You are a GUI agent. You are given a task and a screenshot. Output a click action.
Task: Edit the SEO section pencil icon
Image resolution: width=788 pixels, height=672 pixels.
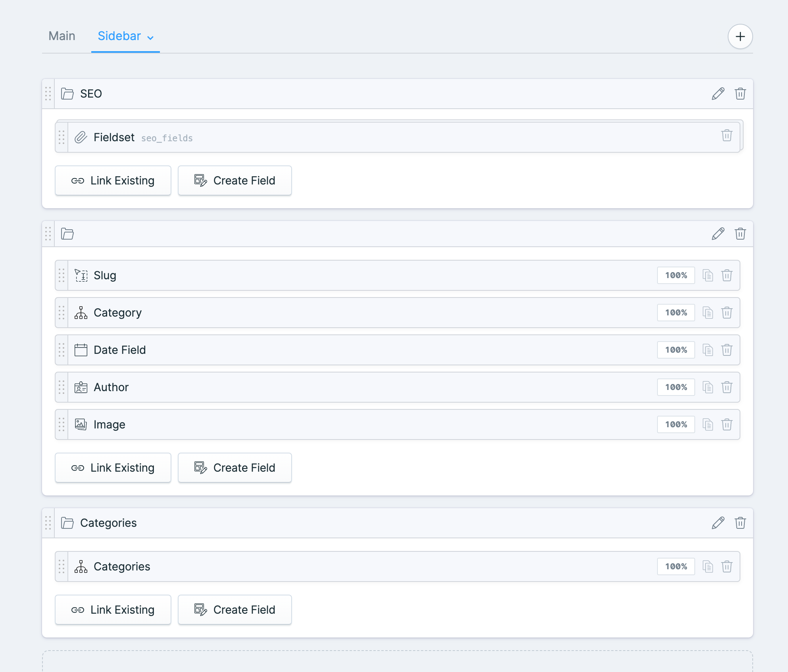point(717,93)
